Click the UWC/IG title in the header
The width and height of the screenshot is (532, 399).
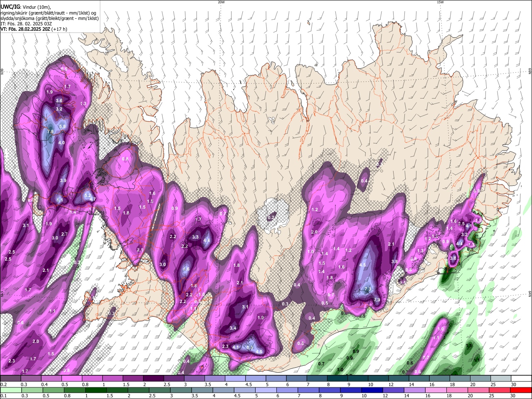(x=10, y=7)
